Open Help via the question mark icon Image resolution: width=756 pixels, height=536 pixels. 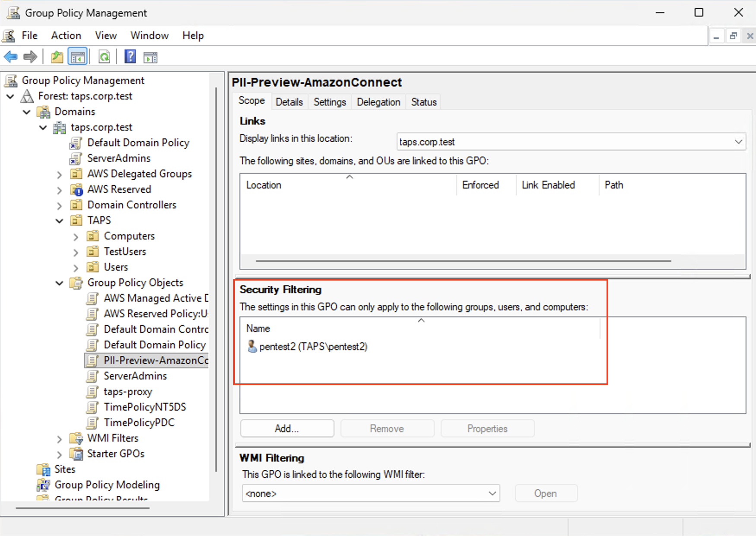(130, 57)
